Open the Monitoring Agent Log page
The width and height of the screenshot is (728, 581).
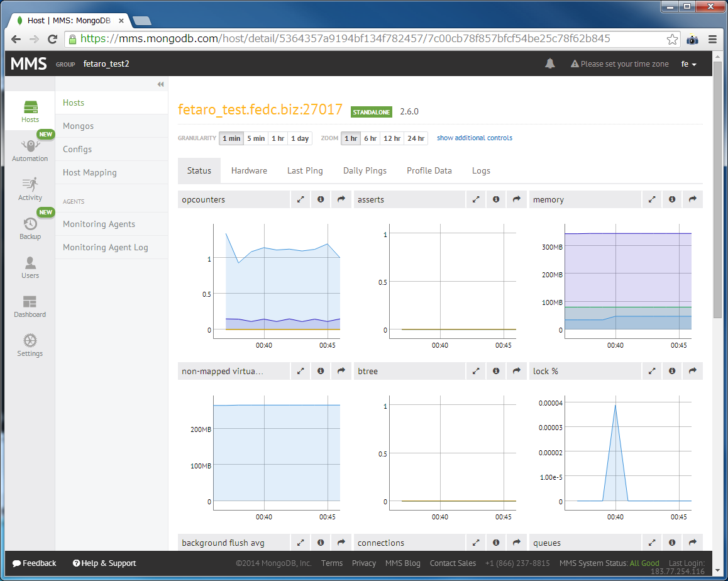105,247
